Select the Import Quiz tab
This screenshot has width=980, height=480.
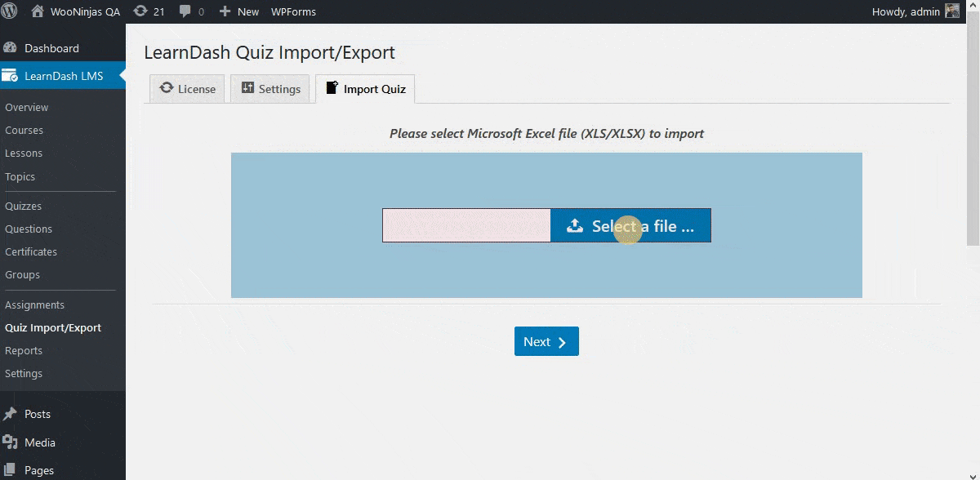coord(365,89)
